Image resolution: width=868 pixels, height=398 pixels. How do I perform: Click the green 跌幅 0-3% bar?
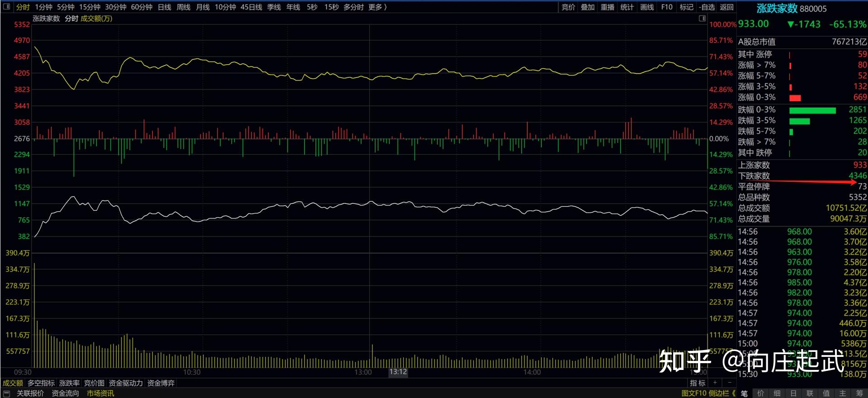click(812, 111)
